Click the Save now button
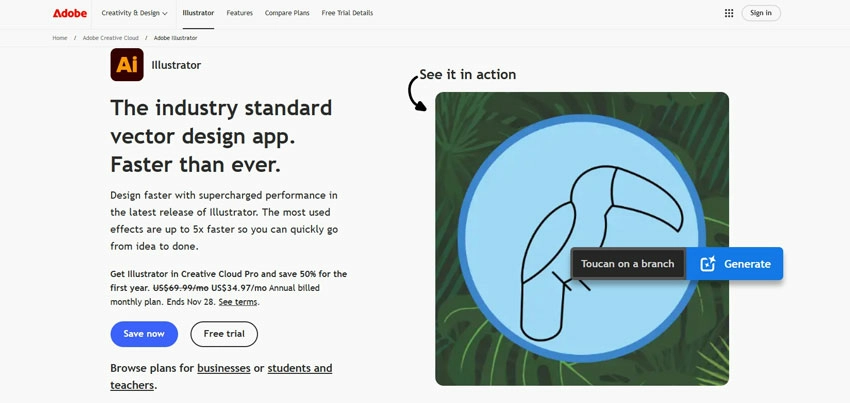This screenshot has height=403, width=850. click(144, 334)
